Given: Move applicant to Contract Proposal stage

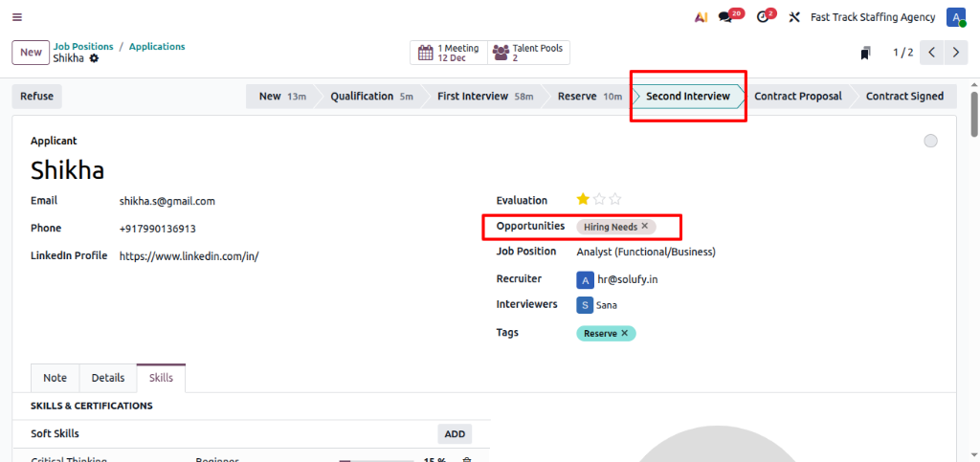Looking at the screenshot, I should point(797,96).
